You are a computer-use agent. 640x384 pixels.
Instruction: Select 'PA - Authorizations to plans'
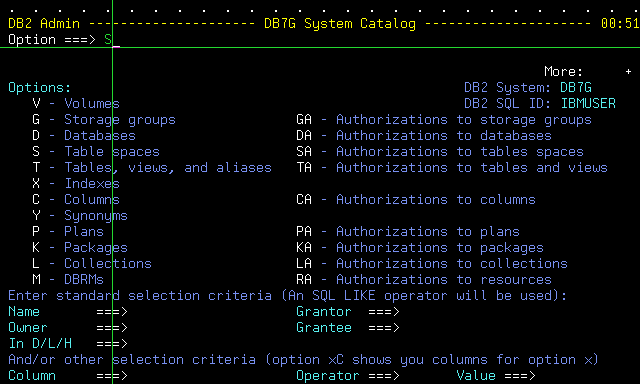point(408,231)
